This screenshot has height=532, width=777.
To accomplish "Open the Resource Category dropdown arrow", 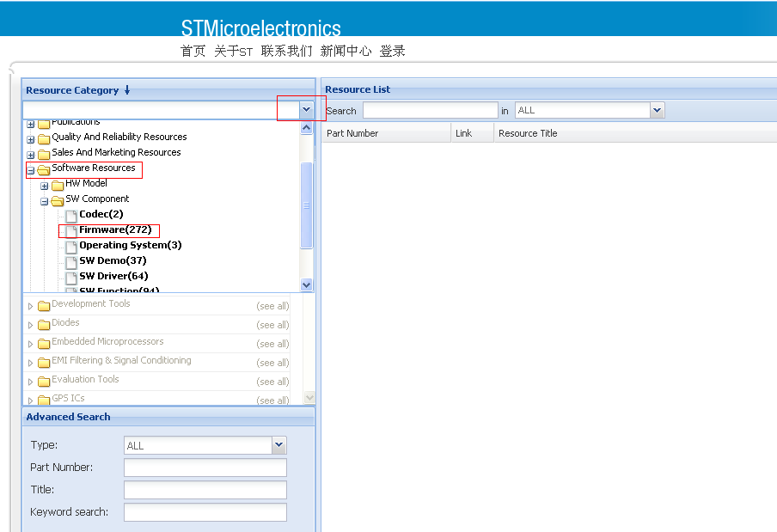I will point(306,110).
